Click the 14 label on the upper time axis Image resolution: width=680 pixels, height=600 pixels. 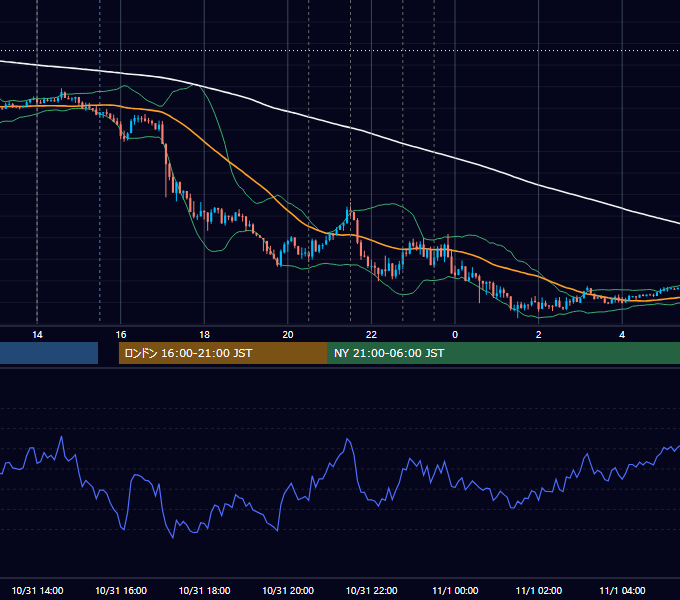pyautogui.click(x=37, y=335)
